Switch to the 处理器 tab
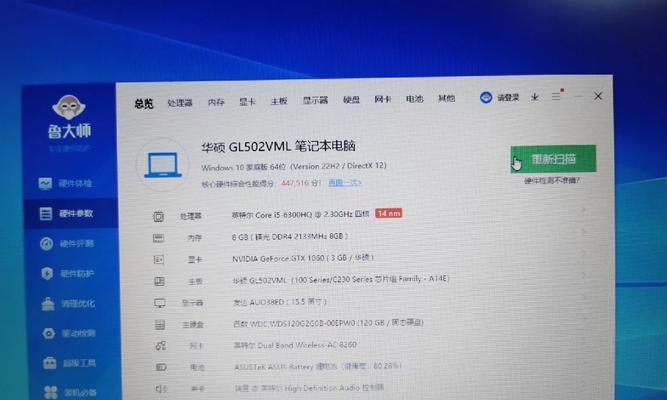 tap(180, 103)
